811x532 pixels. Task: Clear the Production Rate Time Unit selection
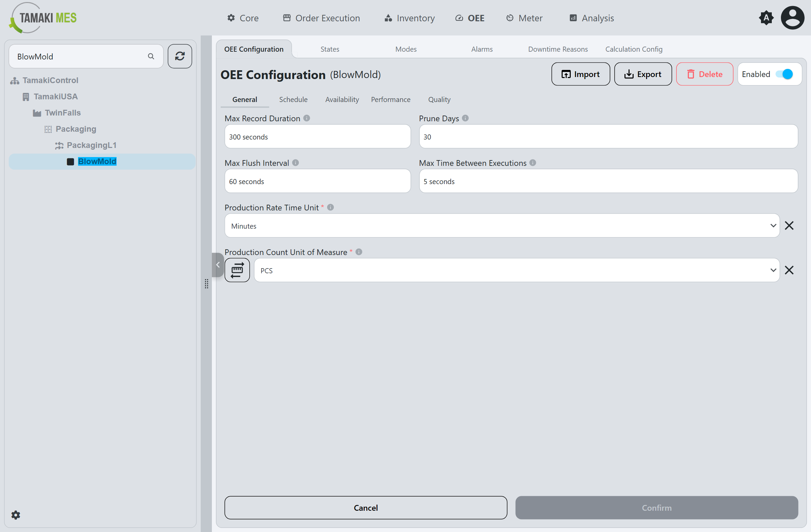click(x=789, y=226)
